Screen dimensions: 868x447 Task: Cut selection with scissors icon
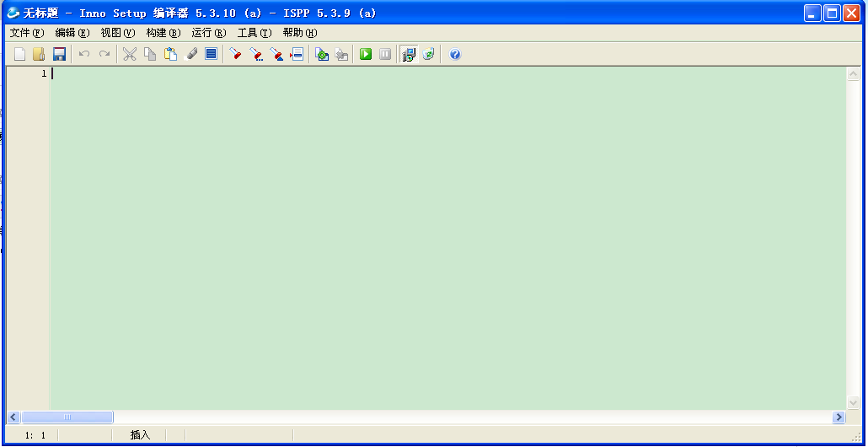tap(130, 54)
